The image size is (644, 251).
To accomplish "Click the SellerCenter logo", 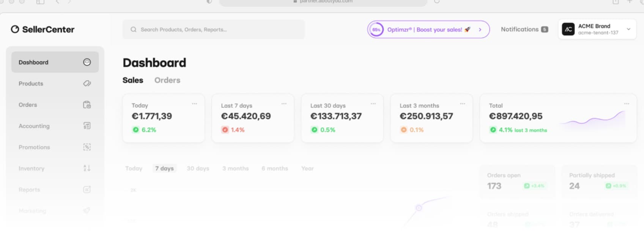I will click(x=43, y=29).
